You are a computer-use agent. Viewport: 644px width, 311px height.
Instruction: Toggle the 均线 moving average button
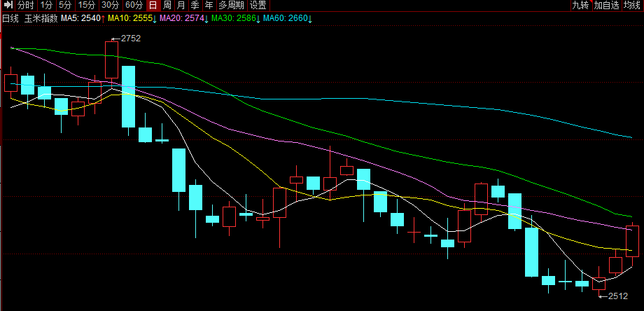(x=633, y=6)
